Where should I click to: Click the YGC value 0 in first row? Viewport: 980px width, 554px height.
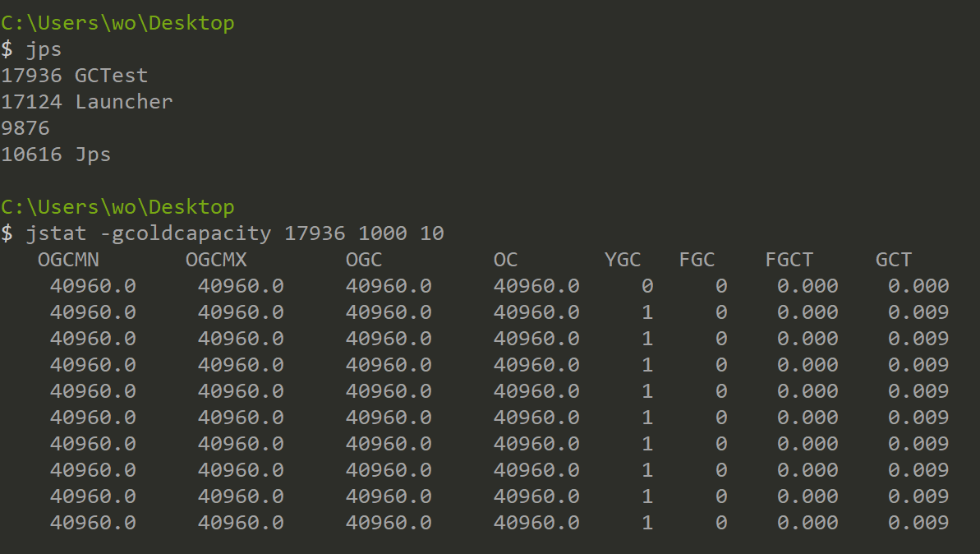(x=647, y=286)
